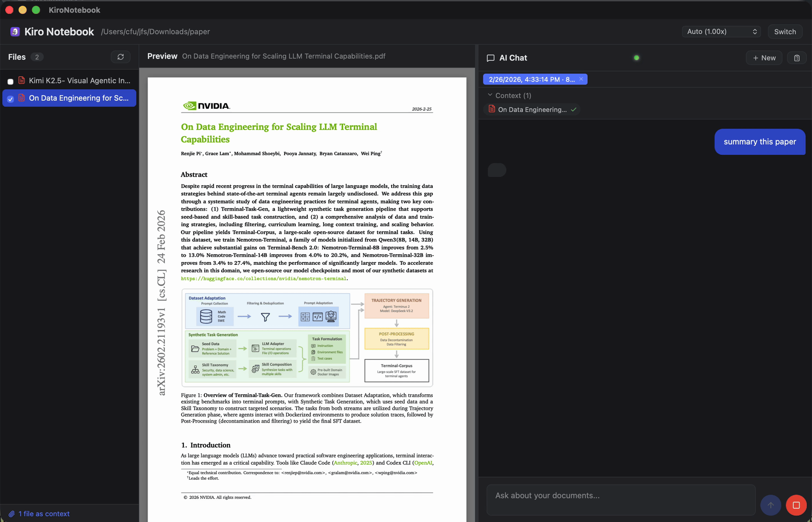Collapse the Context (1) section
Image resolution: width=812 pixels, height=522 pixels.
pyautogui.click(x=490, y=95)
